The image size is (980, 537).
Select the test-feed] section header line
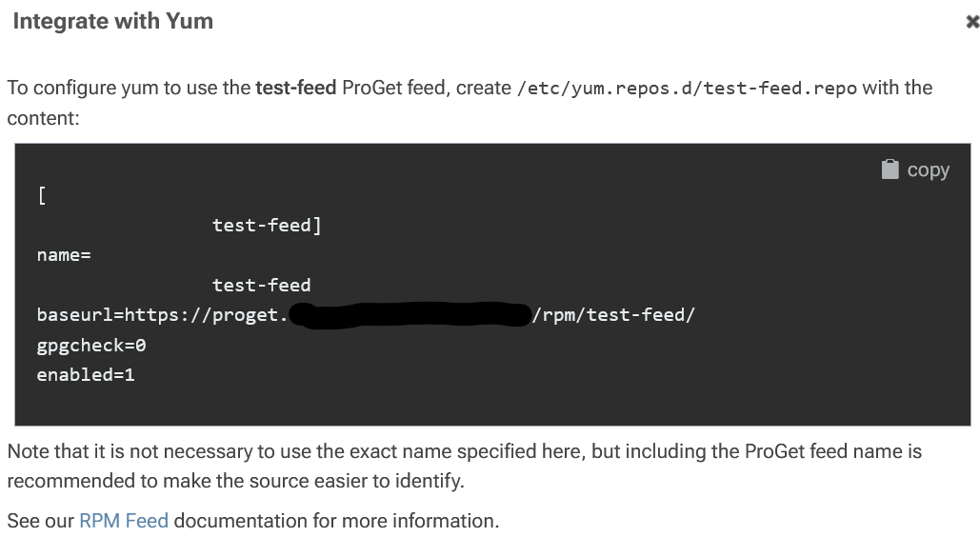click(x=267, y=226)
